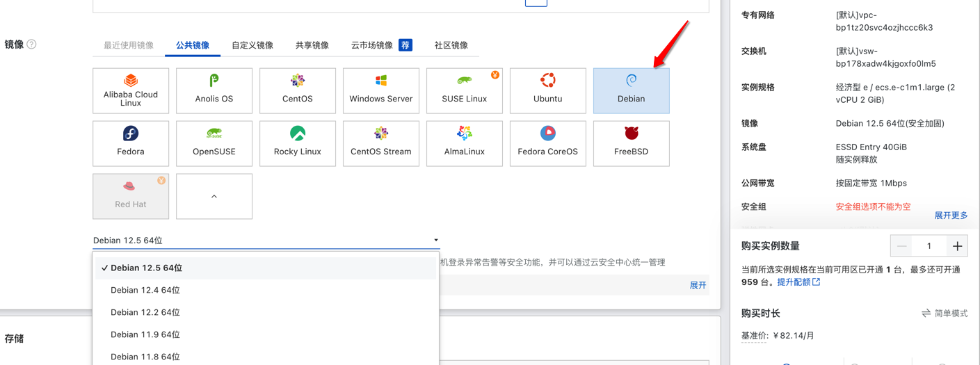Open the 自定义镜像 tab
The width and height of the screenshot is (980, 365).
coord(252,45)
